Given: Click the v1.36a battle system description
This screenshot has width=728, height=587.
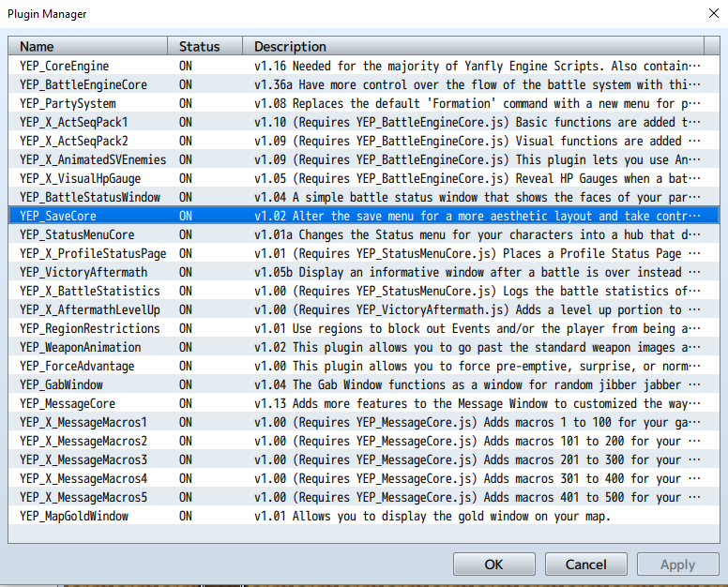Looking at the screenshot, I should (x=478, y=85).
